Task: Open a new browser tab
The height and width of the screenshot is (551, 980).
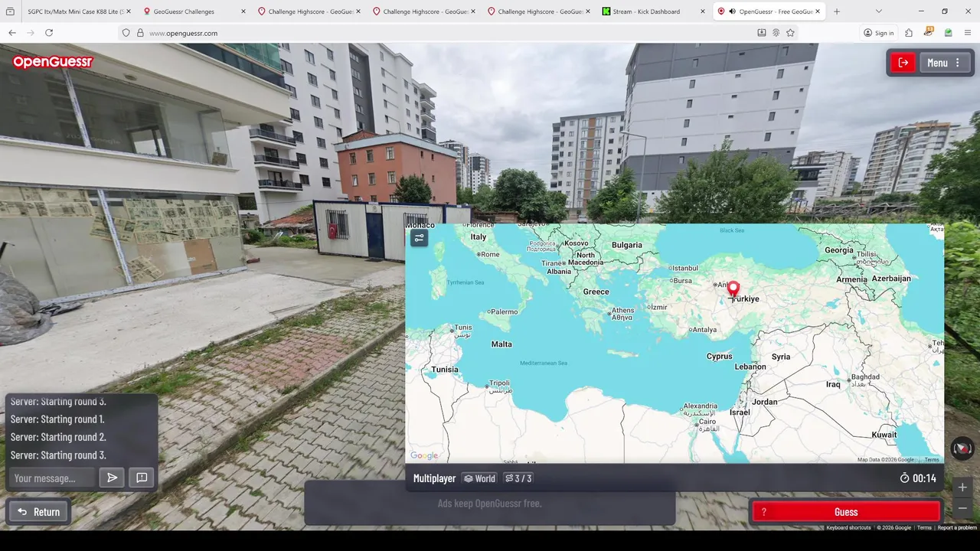Action: pyautogui.click(x=837, y=11)
